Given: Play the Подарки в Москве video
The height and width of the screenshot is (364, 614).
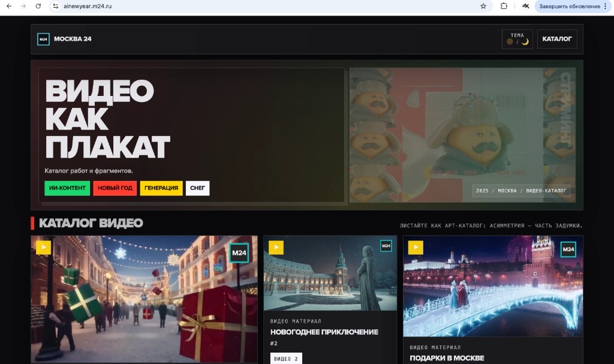Looking at the screenshot, I should coord(416,247).
